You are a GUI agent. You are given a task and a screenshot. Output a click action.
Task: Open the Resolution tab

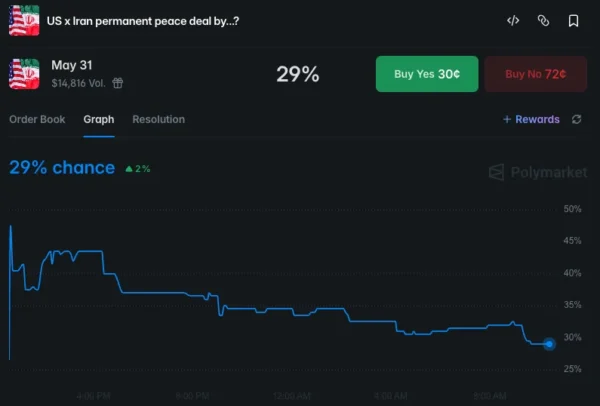(158, 120)
